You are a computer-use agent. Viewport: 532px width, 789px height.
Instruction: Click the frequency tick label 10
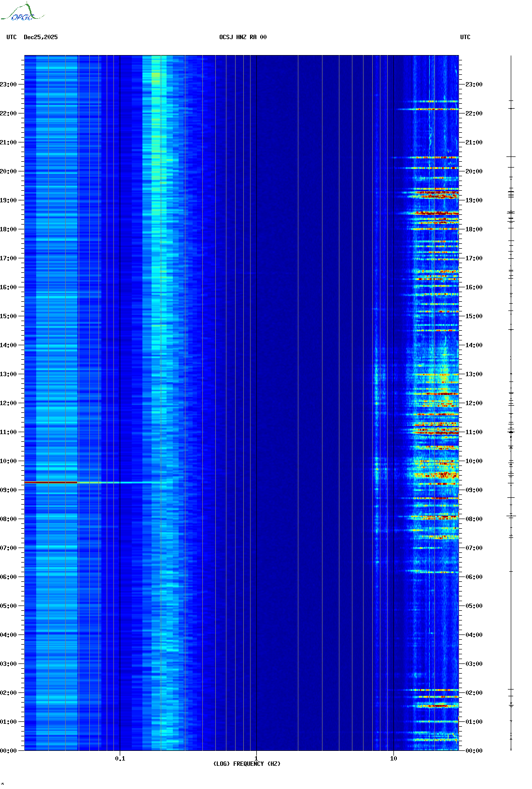click(x=393, y=759)
